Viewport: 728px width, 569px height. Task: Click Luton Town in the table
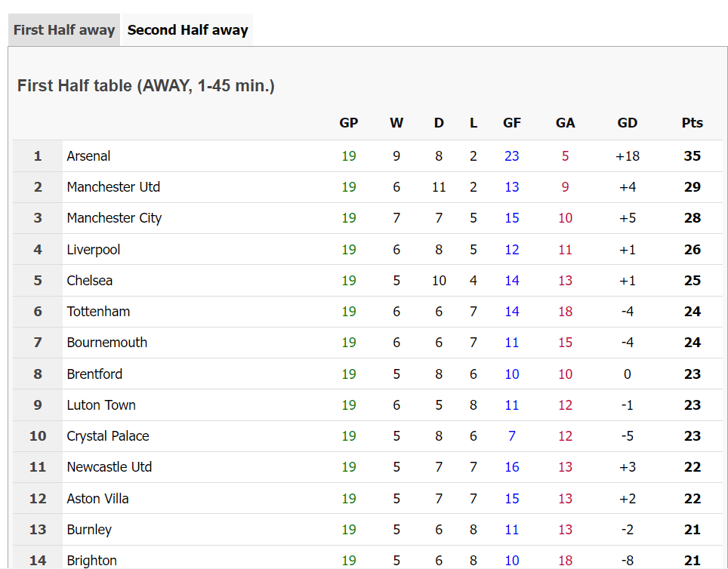click(x=101, y=405)
